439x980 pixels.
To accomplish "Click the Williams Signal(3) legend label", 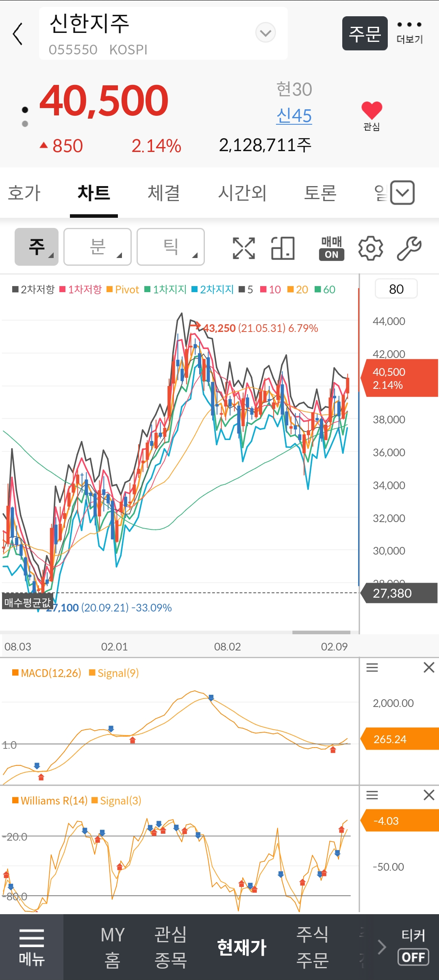I will (x=117, y=801).
